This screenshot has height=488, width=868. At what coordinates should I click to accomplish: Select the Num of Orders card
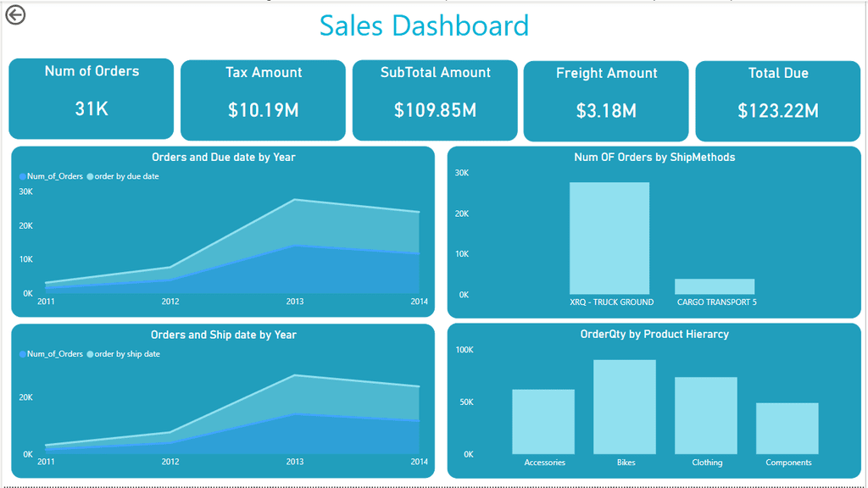pyautogui.click(x=92, y=98)
